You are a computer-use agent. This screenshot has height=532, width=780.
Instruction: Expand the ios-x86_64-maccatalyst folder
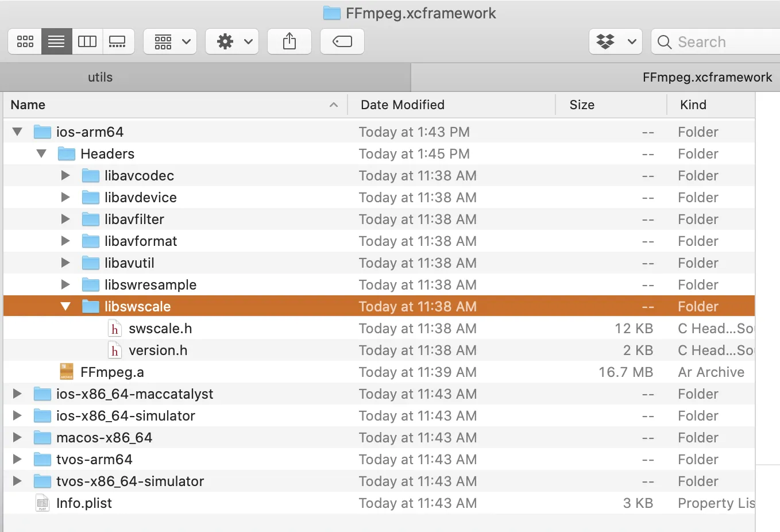click(17, 394)
